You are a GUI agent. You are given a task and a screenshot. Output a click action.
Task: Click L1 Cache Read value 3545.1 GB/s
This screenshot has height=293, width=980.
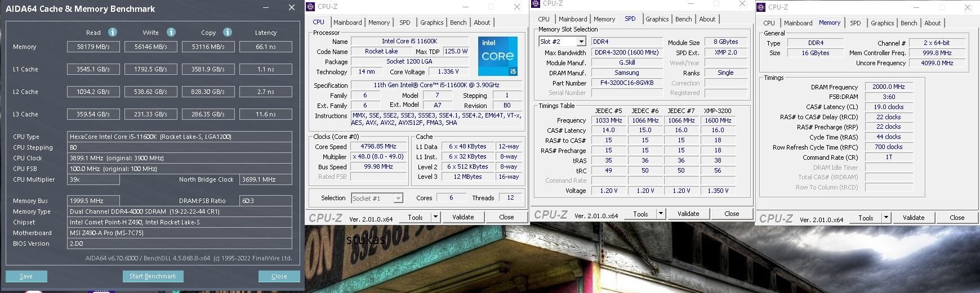click(x=93, y=69)
